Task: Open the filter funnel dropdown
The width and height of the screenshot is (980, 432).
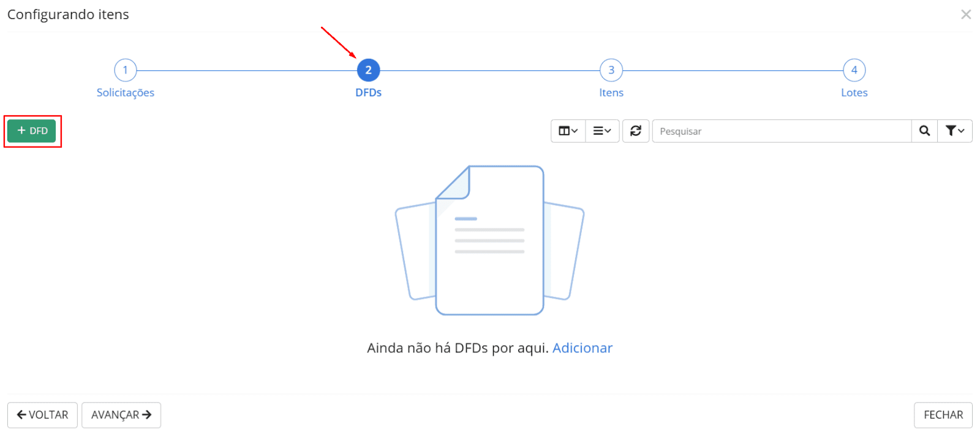Action: (x=954, y=131)
